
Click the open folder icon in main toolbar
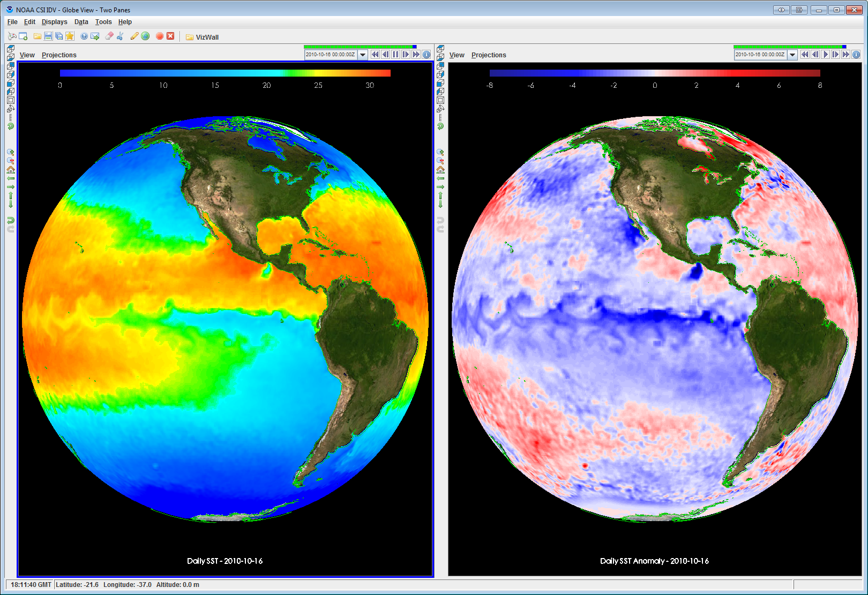point(38,36)
